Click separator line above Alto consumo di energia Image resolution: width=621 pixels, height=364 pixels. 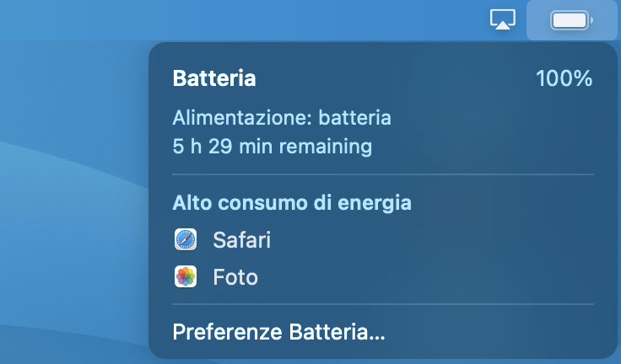(x=383, y=174)
